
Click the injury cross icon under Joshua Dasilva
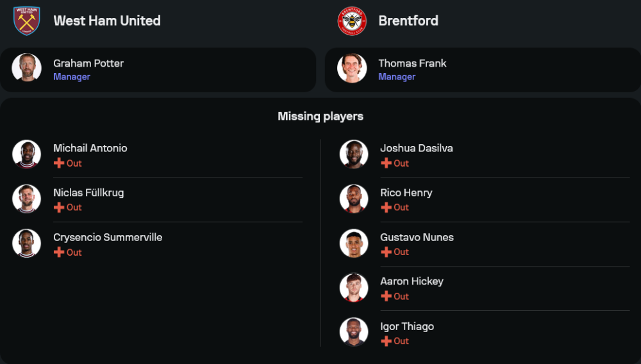(386, 163)
